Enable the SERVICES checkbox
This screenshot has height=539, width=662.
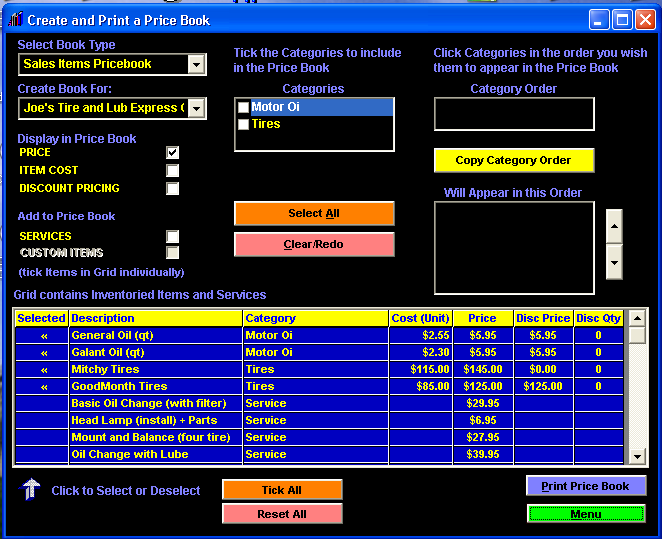pyautogui.click(x=172, y=236)
